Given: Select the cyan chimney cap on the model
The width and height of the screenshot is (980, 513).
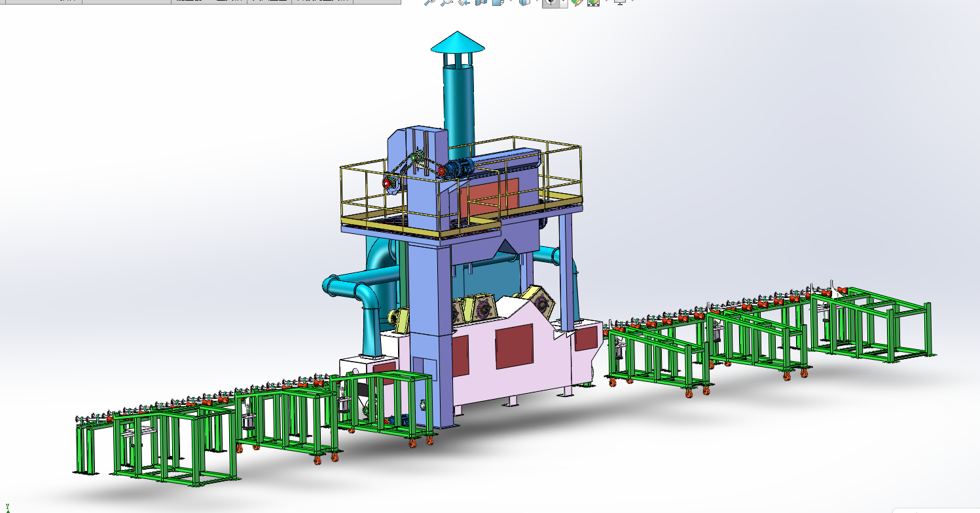Looking at the screenshot, I should [458, 43].
